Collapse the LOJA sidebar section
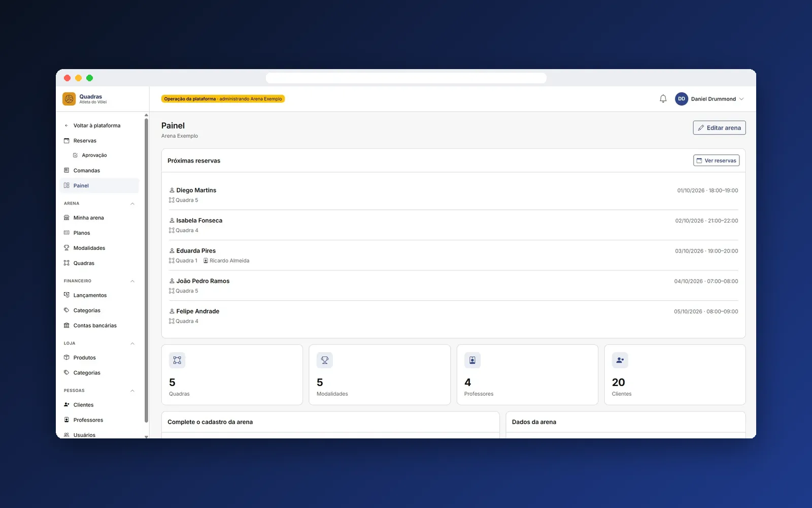 click(x=132, y=343)
